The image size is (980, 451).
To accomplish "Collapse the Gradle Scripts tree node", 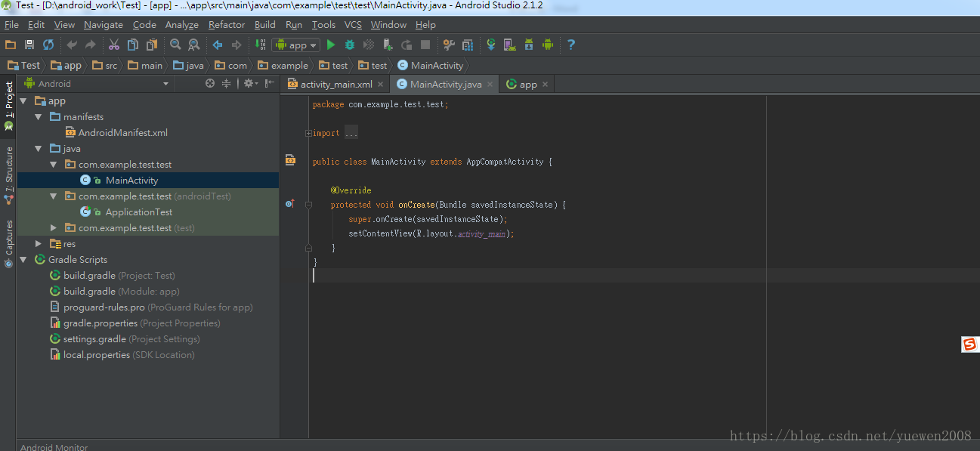I will click(23, 260).
